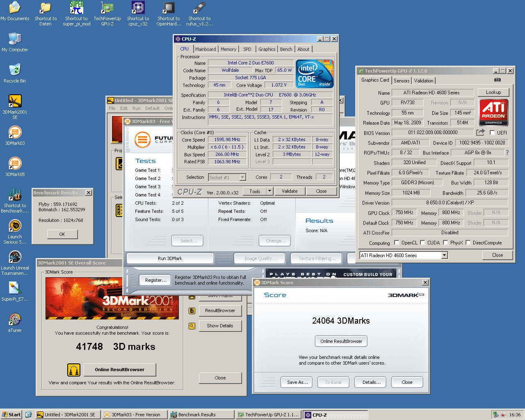Open the My Documents desktop icon

tap(15, 11)
